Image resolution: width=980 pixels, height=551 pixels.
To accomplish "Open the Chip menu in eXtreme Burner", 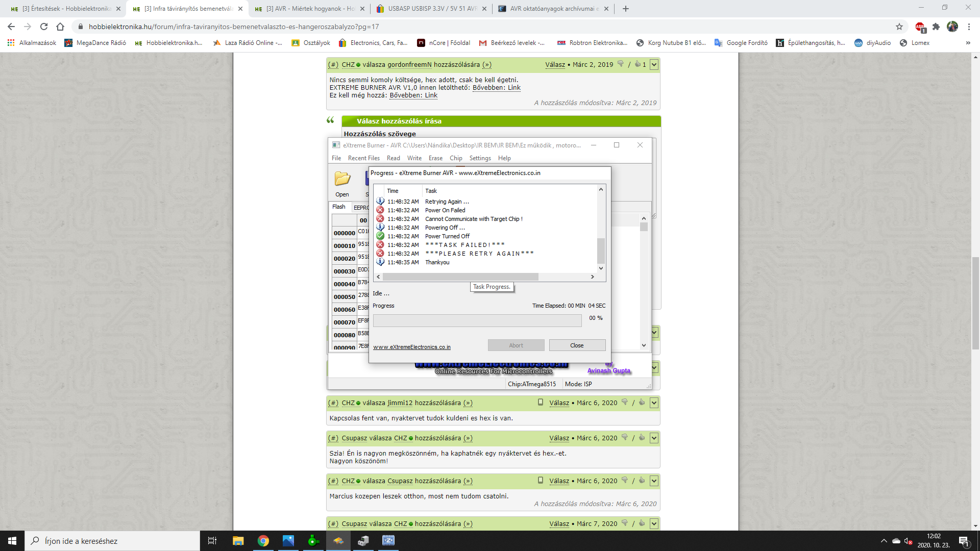I will (x=456, y=158).
